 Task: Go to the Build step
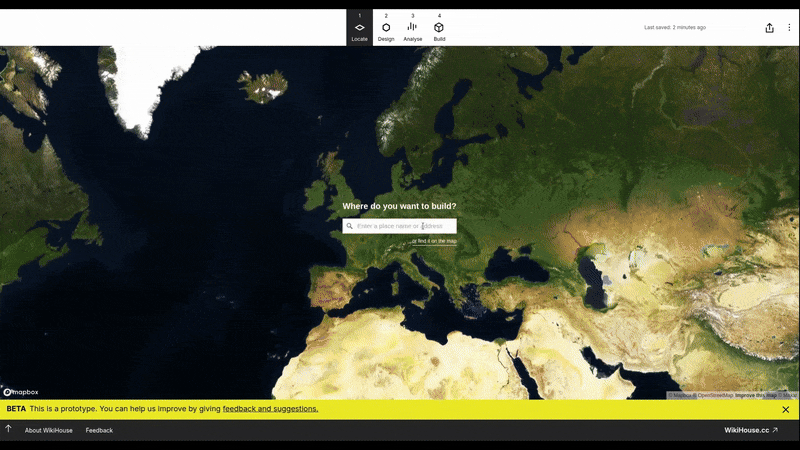(x=439, y=28)
